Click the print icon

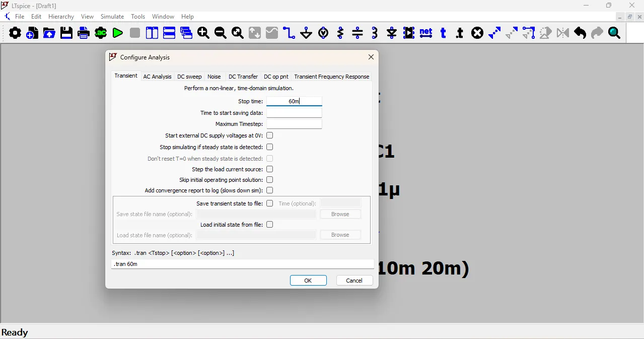pos(84,33)
